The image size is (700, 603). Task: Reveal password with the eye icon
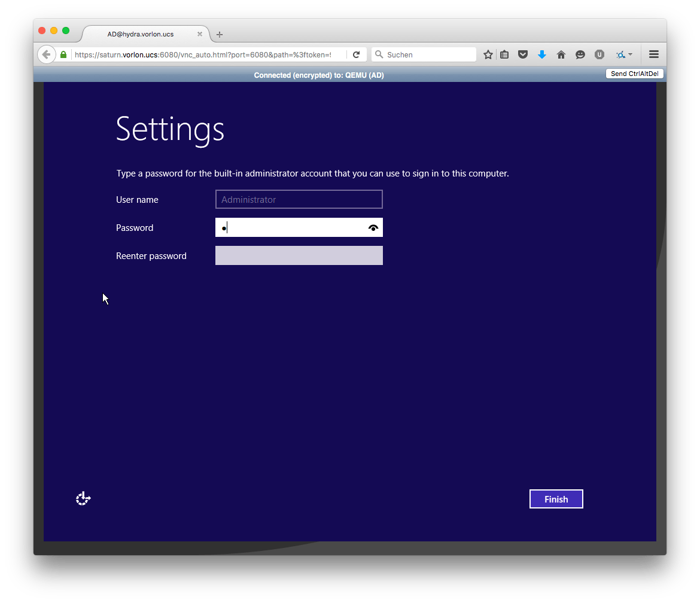(373, 228)
